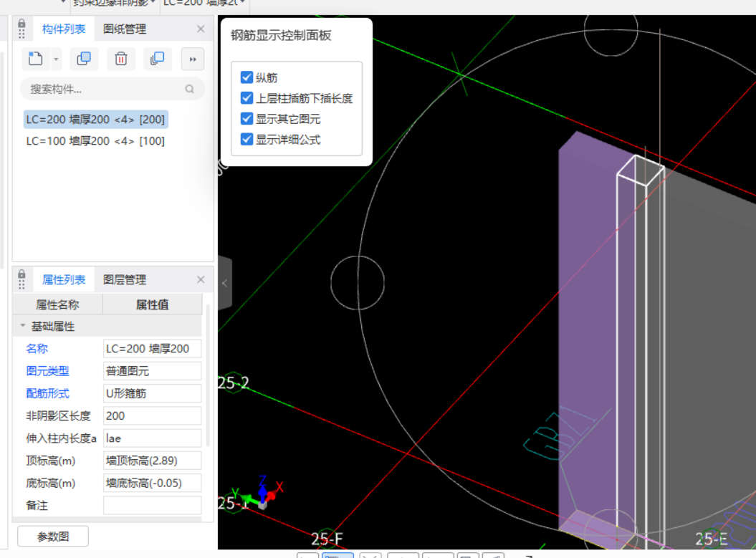This screenshot has width=756, height=558.
Task: Collapse the left side panel arrow handle
Action: pyautogui.click(x=225, y=284)
